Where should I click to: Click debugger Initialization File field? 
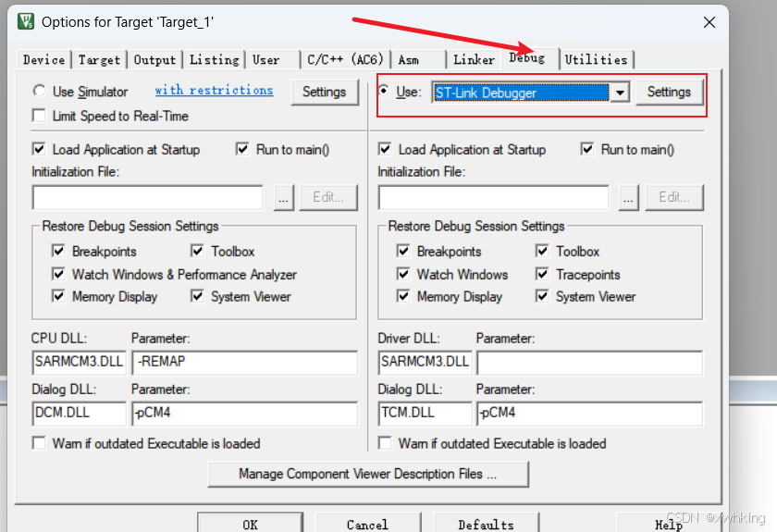[x=494, y=198]
